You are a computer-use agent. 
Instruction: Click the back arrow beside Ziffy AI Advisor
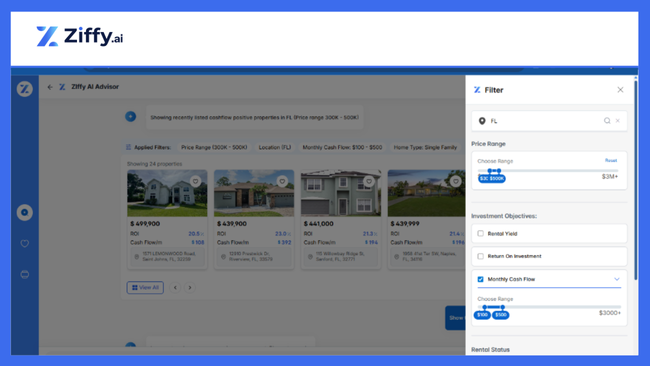50,87
